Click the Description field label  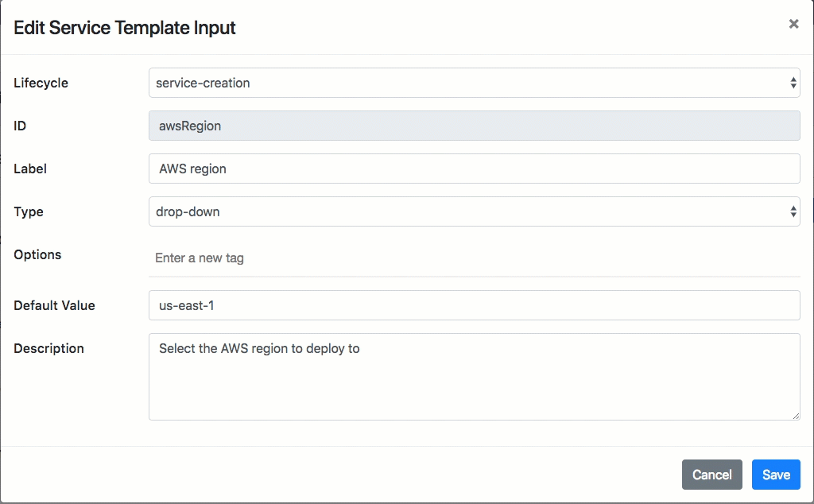48,348
